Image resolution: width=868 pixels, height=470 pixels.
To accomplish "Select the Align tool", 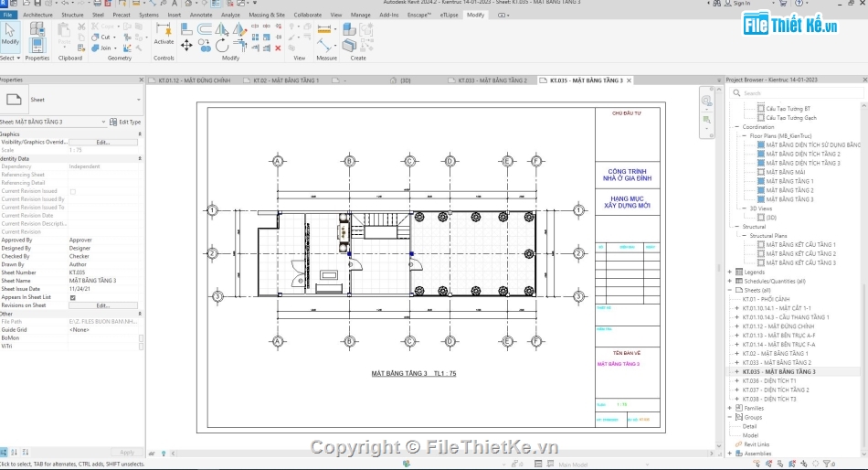I will pos(186,29).
